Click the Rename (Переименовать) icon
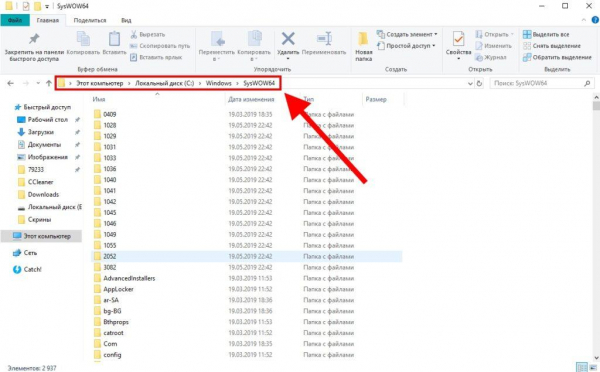This screenshot has width=600, height=372. click(x=324, y=39)
